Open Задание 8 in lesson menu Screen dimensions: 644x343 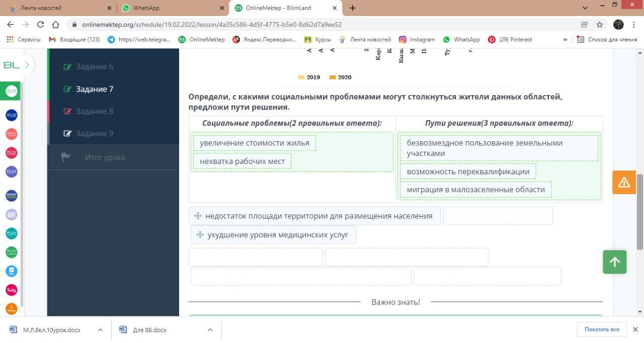pos(95,111)
